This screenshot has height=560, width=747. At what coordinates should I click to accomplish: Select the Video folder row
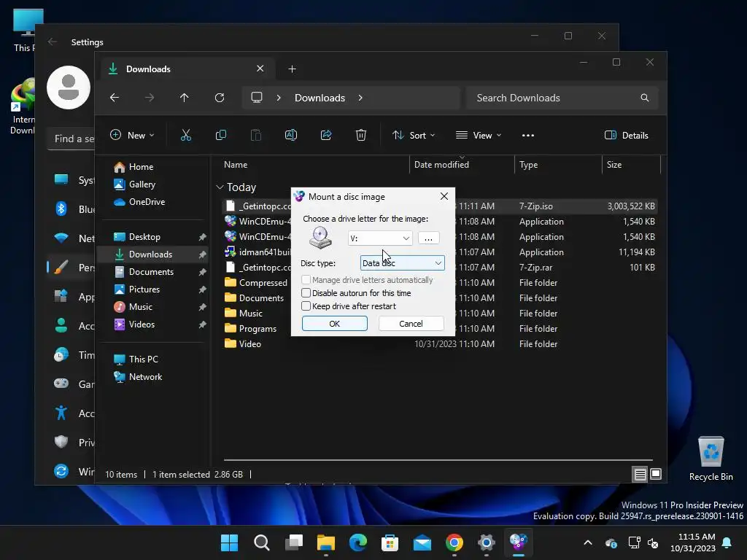pyautogui.click(x=438, y=344)
